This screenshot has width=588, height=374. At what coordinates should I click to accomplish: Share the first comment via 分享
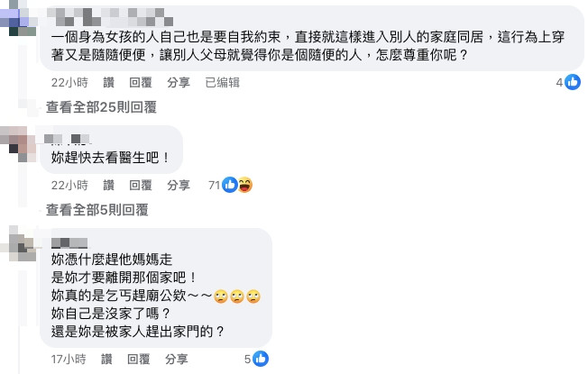(x=179, y=82)
